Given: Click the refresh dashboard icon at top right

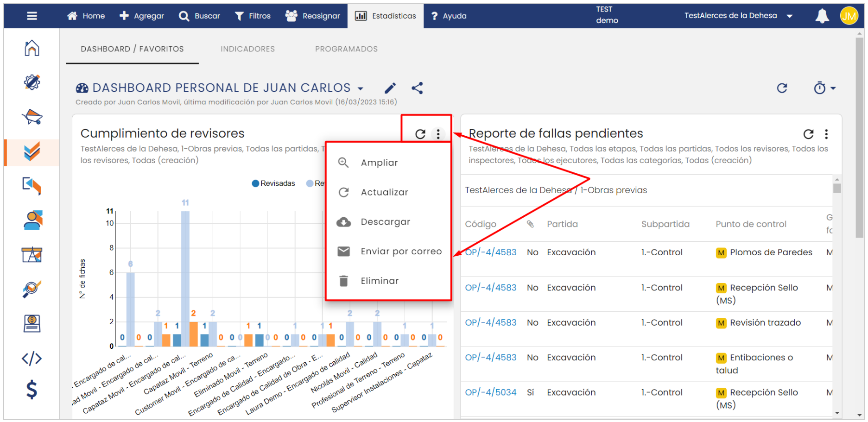Looking at the screenshot, I should point(782,88).
